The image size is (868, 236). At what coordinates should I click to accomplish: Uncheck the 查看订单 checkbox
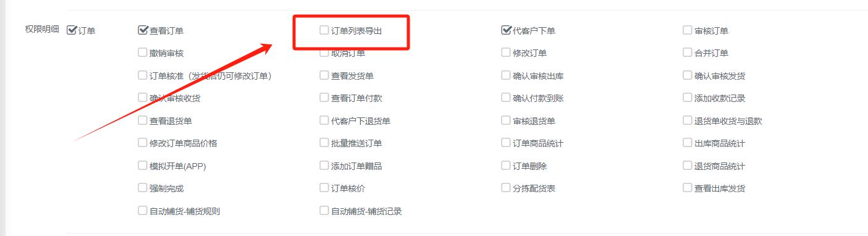(143, 30)
